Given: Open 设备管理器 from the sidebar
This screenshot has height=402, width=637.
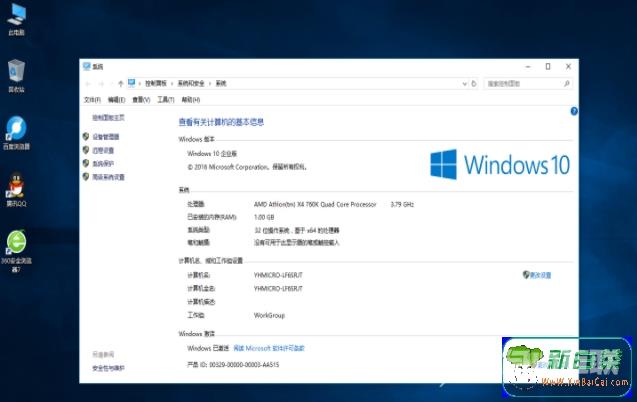Looking at the screenshot, I should coord(106,137).
